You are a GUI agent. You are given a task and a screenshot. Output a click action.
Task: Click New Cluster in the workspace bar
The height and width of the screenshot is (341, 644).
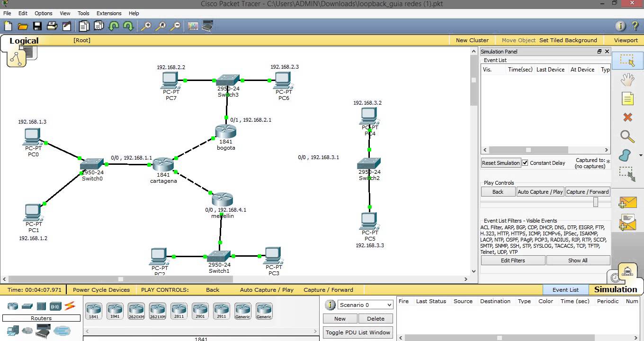click(472, 40)
